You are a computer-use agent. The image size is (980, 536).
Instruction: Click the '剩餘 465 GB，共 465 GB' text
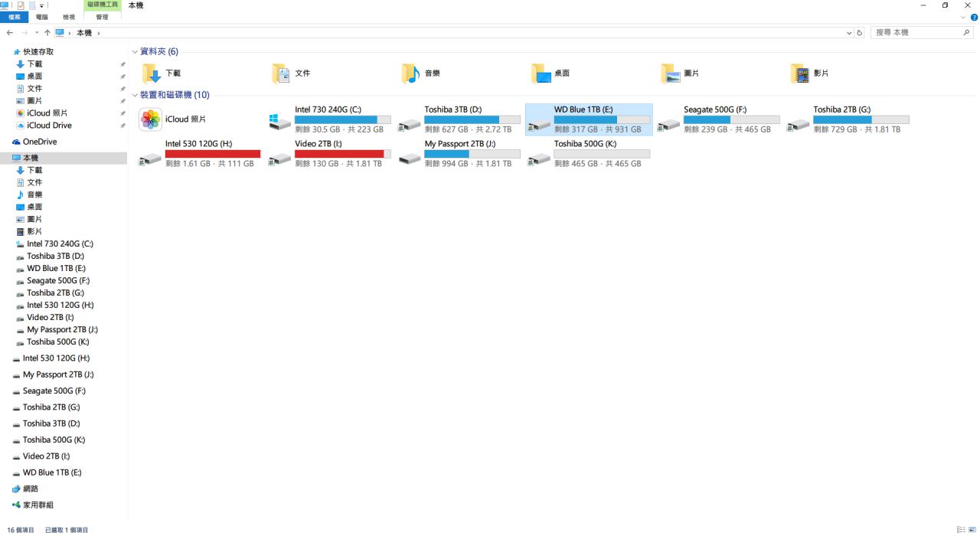point(598,164)
